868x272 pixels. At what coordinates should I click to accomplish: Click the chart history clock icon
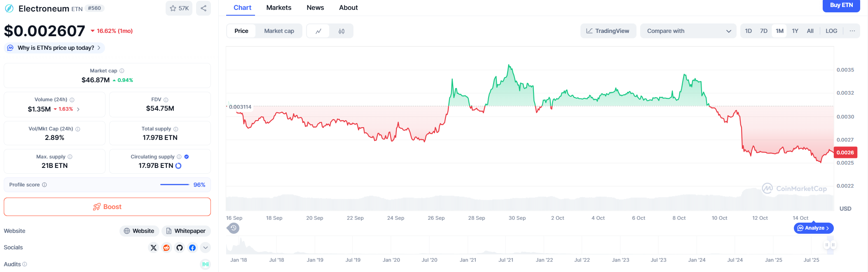234,228
